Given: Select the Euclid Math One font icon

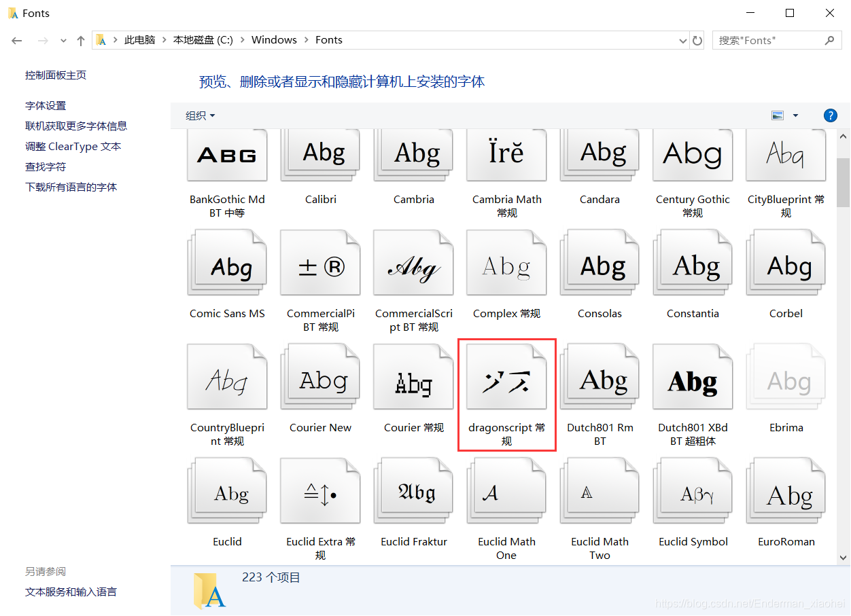Looking at the screenshot, I should (506, 491).
